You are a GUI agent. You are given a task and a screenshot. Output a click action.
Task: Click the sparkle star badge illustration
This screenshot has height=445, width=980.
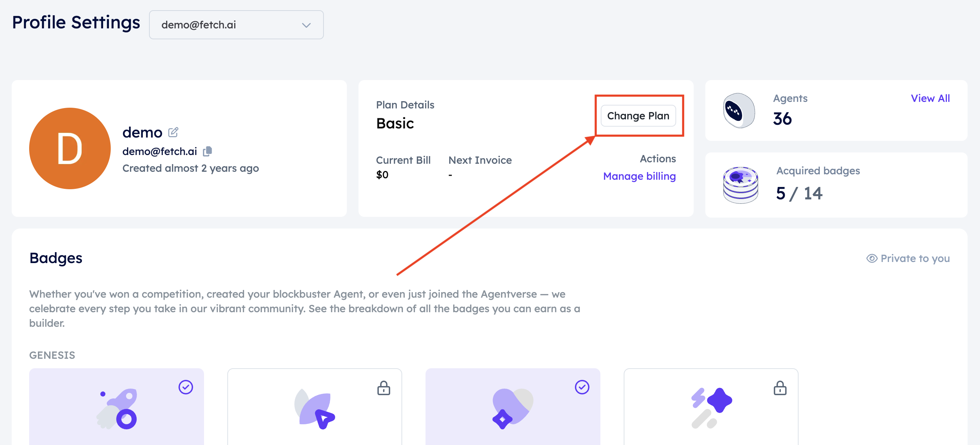click(x=711, y=408)
